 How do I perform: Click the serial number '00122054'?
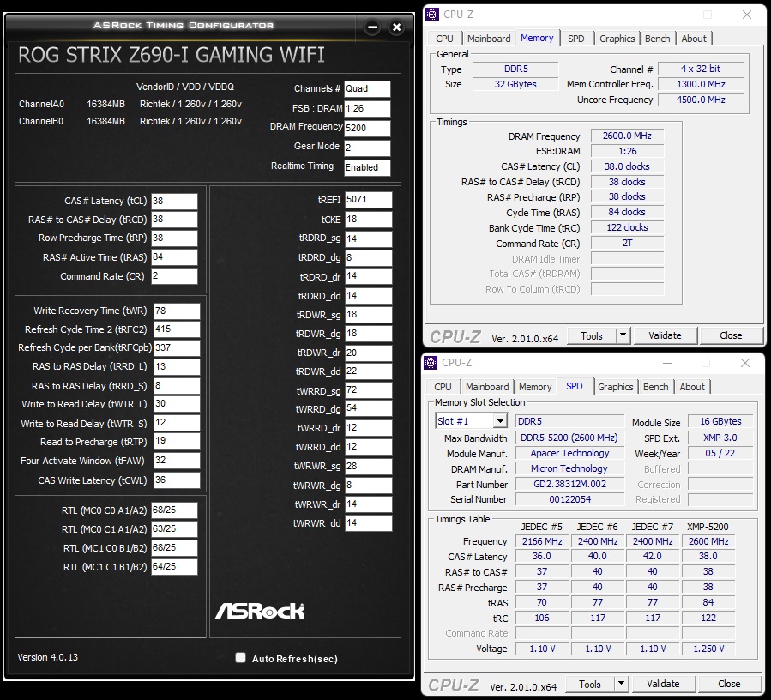click(569, 499)
